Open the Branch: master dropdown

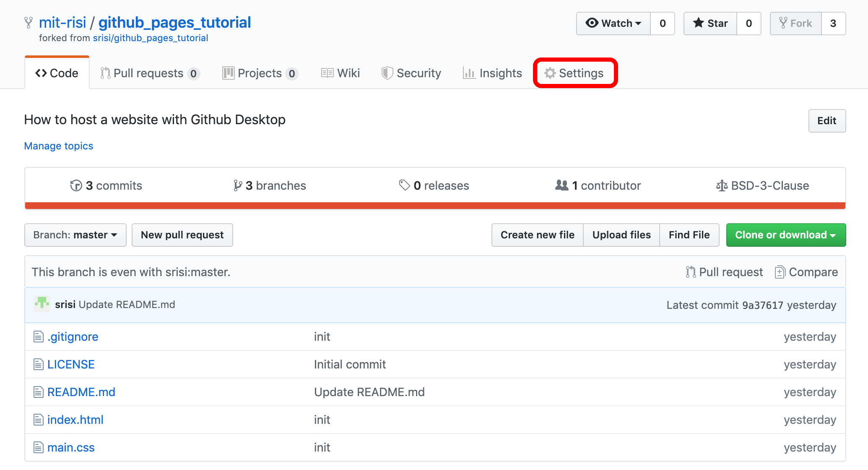pyautogui.click(x=75, y=235)
